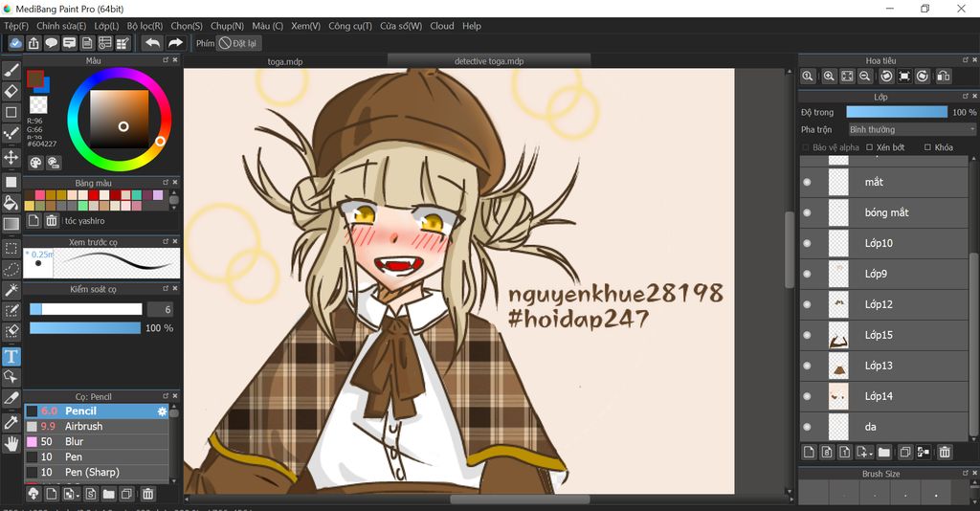Select the Bucket fill tool
The width and height of the screenshot is (980, 511).
point(11,203)
